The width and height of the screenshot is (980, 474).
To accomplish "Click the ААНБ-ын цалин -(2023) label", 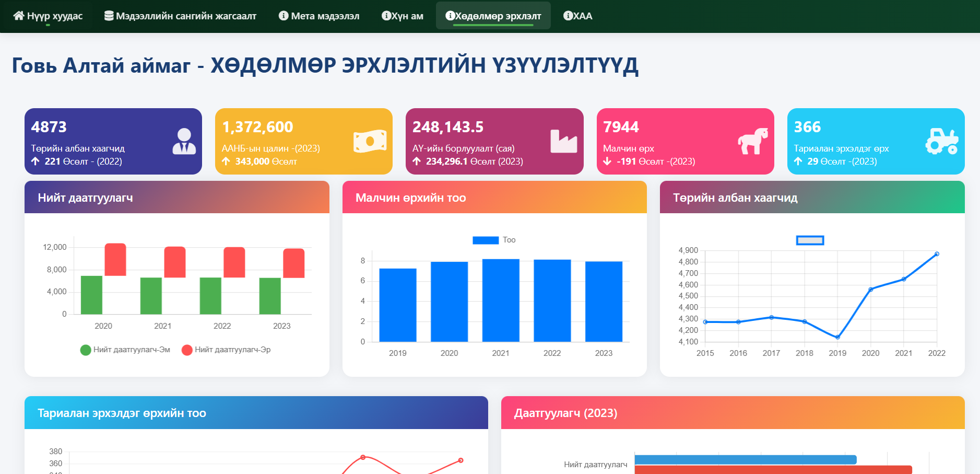I will pyautogui.click(x=270, y=148).
